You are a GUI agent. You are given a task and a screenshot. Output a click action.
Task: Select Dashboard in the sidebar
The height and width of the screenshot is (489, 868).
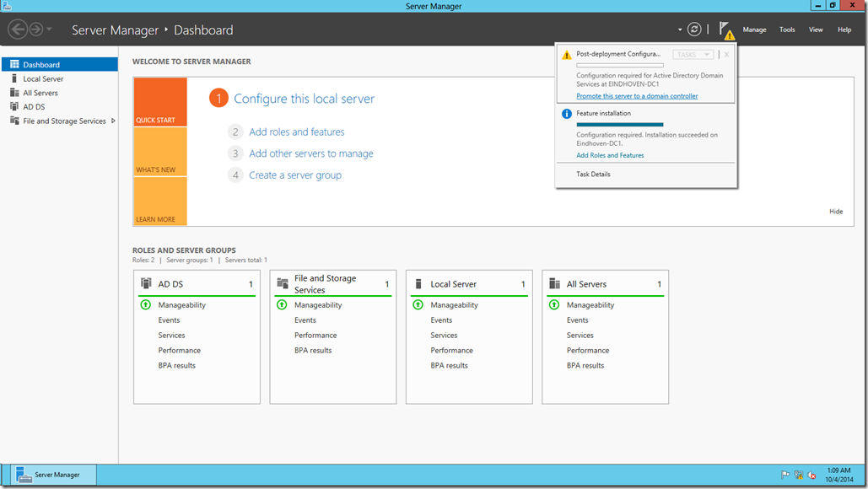[x=60, y=64]
